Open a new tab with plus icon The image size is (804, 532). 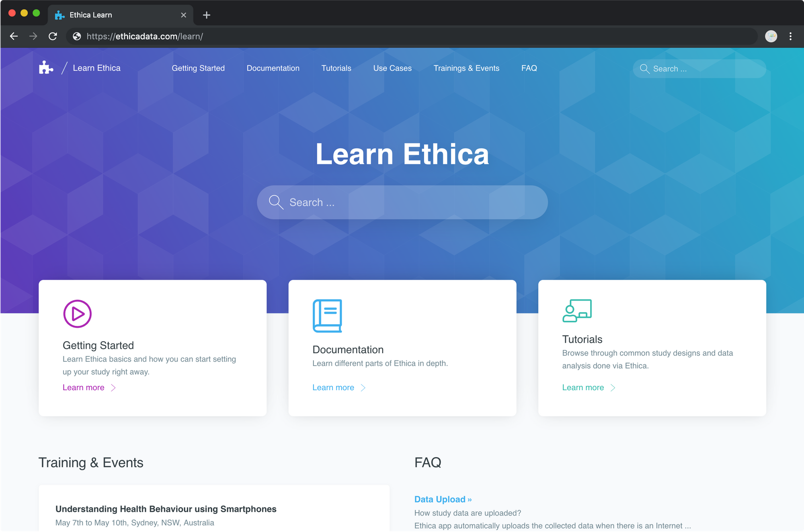click(x=207, y=15)
